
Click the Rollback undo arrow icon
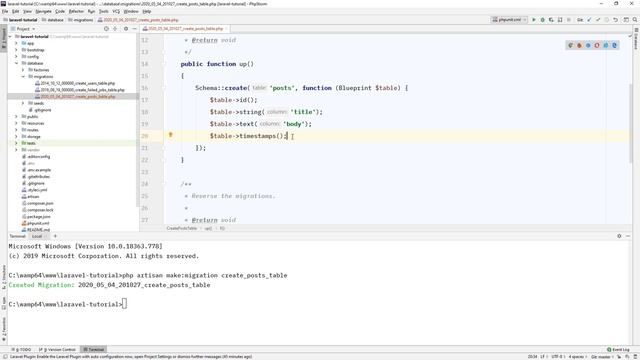(x=616, y=20)
